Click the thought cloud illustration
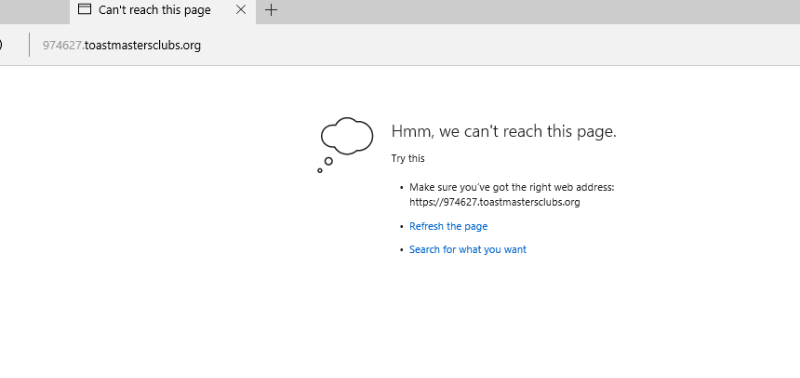The width and height of the screenshot is (800, 378). tap(345, 145)
